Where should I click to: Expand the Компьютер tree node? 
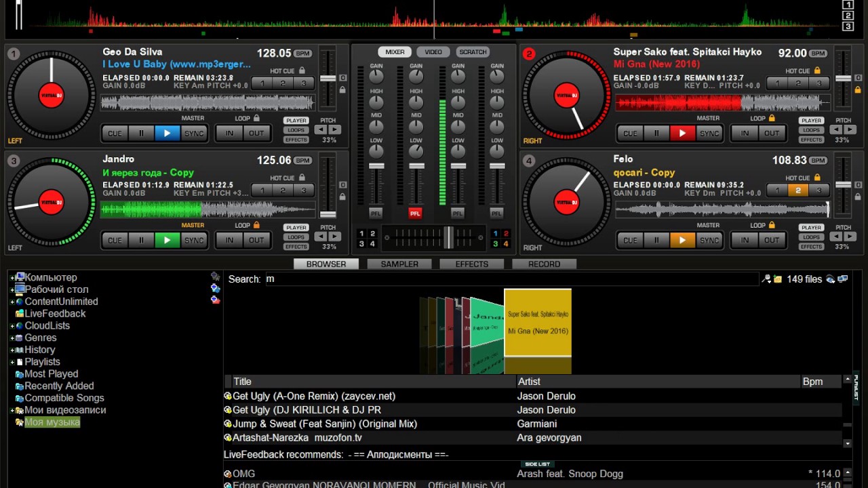pyautogui.click(x=12, y=278)
